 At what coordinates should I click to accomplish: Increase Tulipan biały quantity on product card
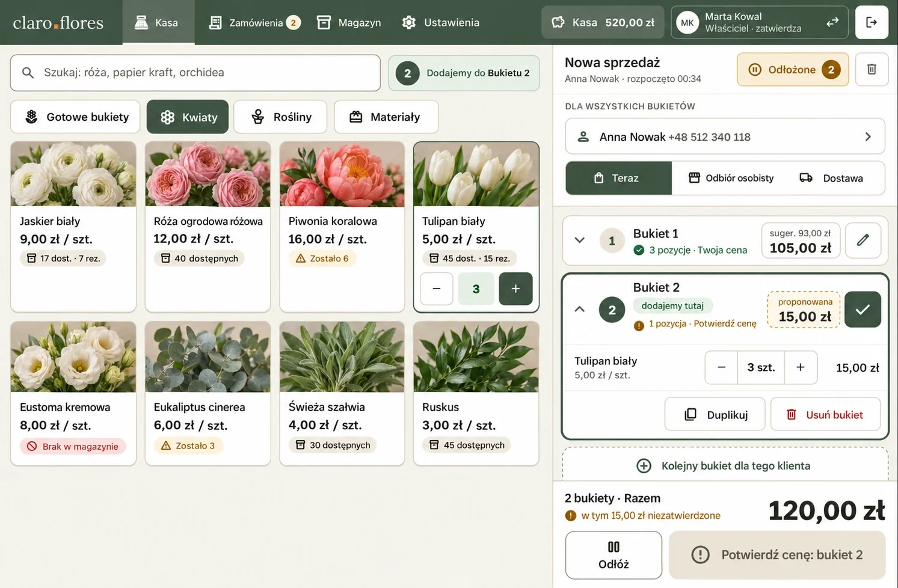(x=515, y=289)
